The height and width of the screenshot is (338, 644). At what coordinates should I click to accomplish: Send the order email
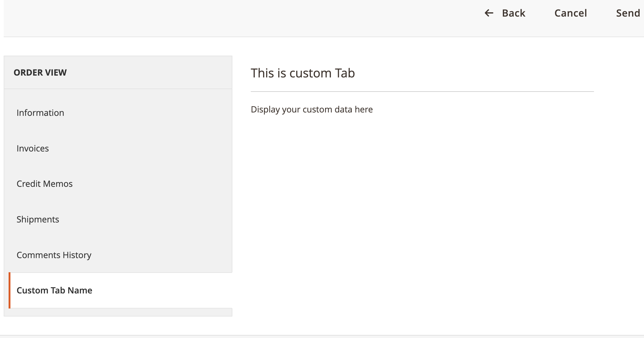pyautogui.click(x=627, y=13)
